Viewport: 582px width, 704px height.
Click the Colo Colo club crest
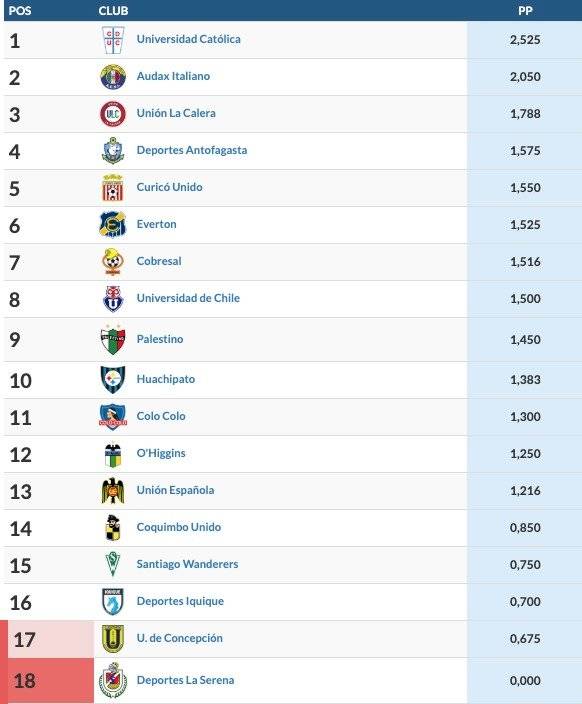[113, 417]
